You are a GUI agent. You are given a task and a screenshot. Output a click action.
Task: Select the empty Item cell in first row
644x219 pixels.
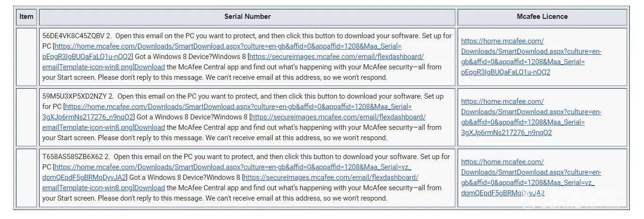coord(26,57)
